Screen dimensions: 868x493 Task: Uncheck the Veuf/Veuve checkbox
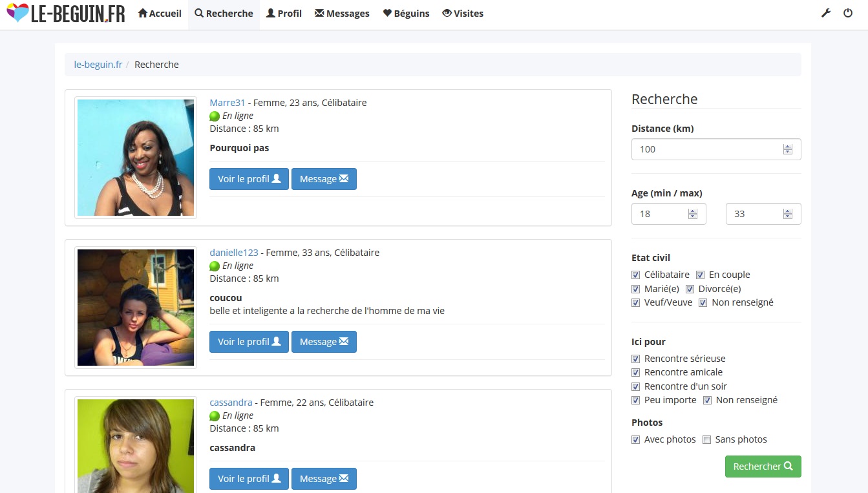point(636,303)
